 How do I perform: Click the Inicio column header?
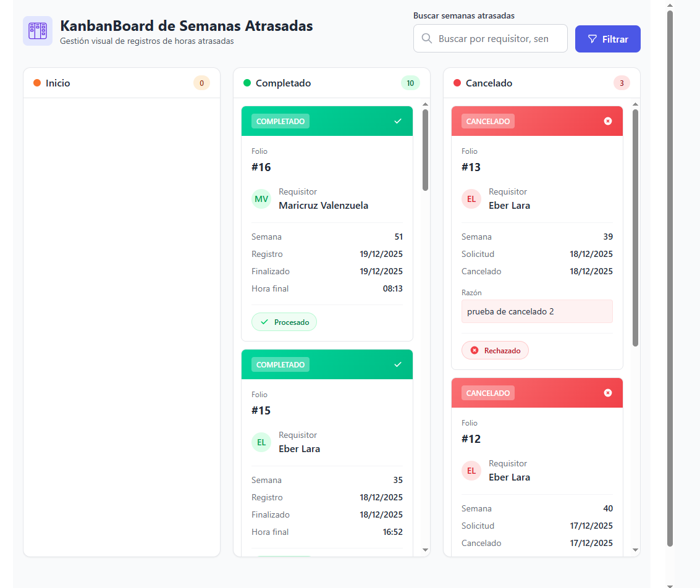pos(58,83)
